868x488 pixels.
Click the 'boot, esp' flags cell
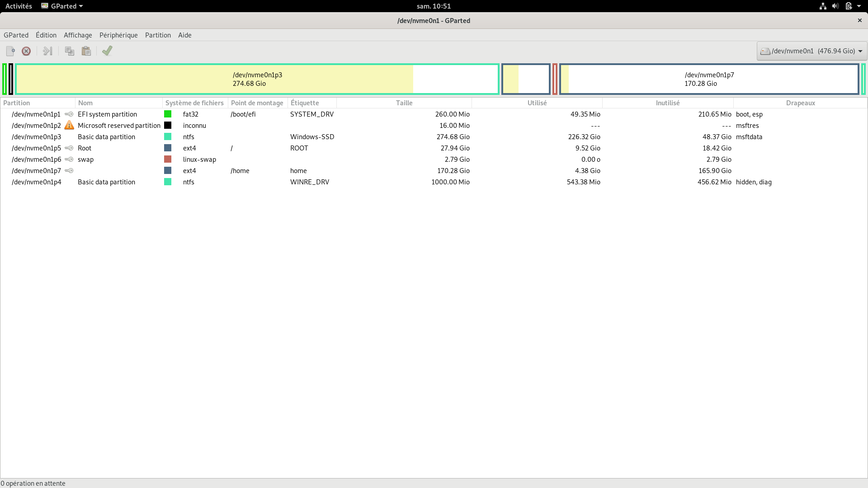click(749, 114)
